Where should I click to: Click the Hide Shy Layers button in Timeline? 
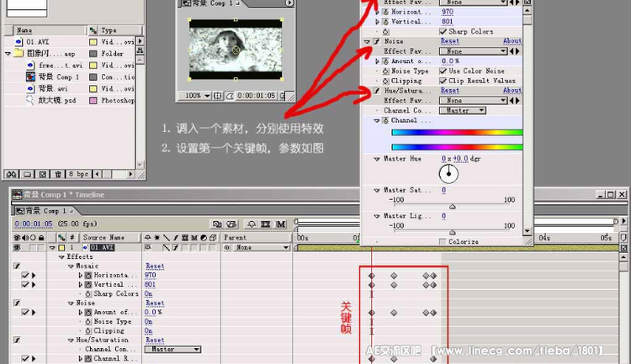(252, 224)
